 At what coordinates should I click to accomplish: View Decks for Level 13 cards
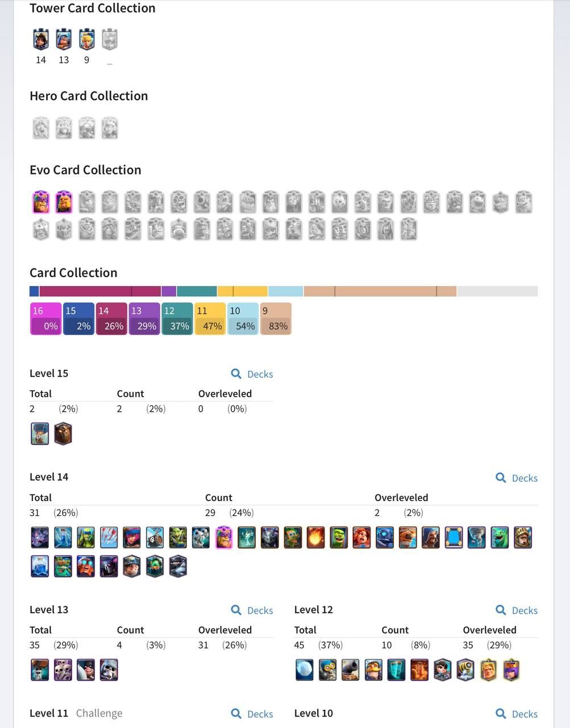252,610
